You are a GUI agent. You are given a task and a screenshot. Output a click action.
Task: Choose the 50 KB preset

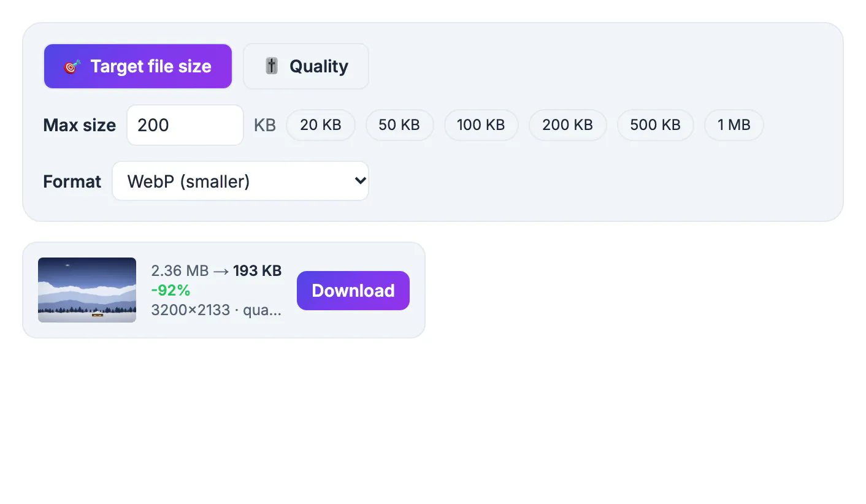coord(399,125)
